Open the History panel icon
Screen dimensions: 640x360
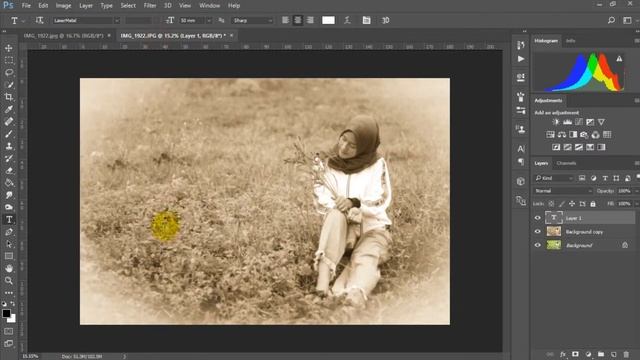[521, 45]
